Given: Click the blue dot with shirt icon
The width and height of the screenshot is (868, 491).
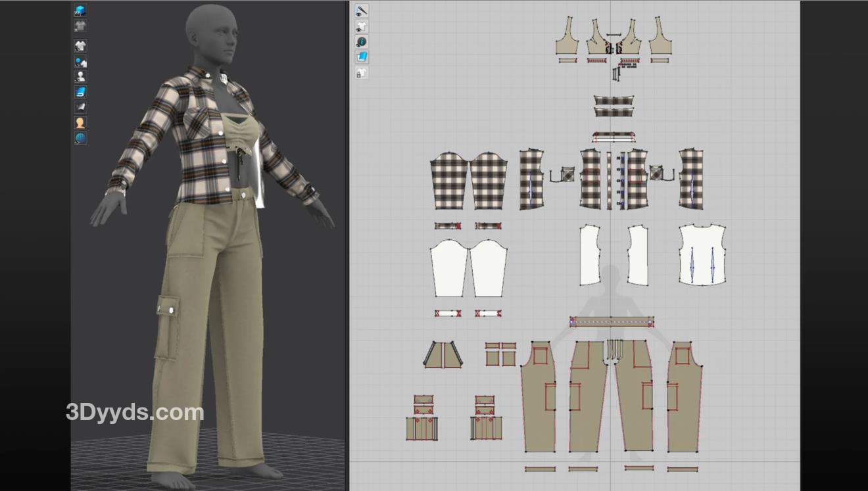Looking at the screenshot, I should click(x=80, y=62).
